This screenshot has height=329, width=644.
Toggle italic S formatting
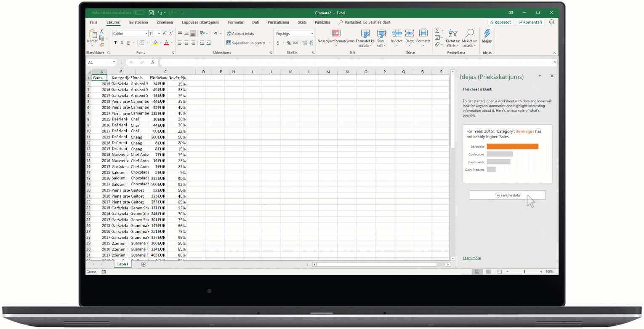pos(122,43)
